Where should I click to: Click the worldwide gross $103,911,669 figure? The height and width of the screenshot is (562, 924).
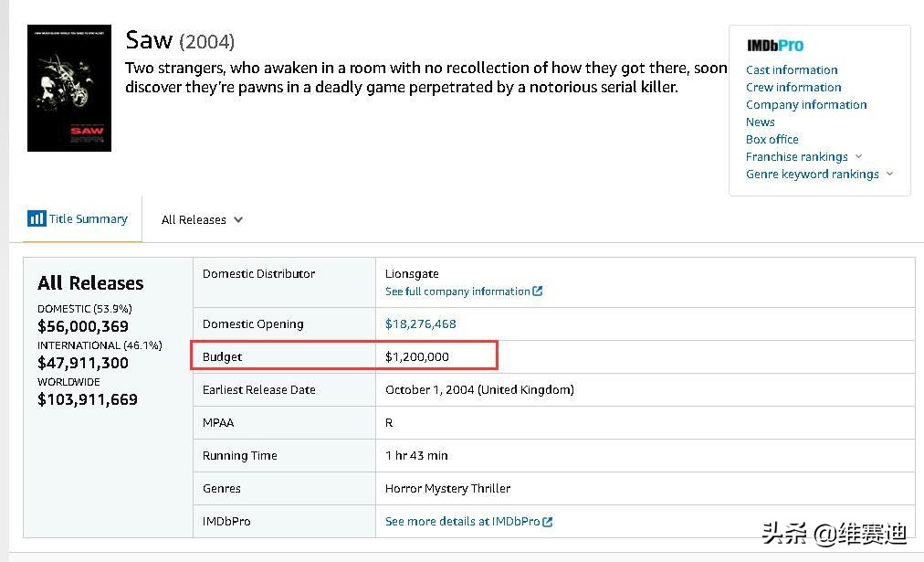88,399
